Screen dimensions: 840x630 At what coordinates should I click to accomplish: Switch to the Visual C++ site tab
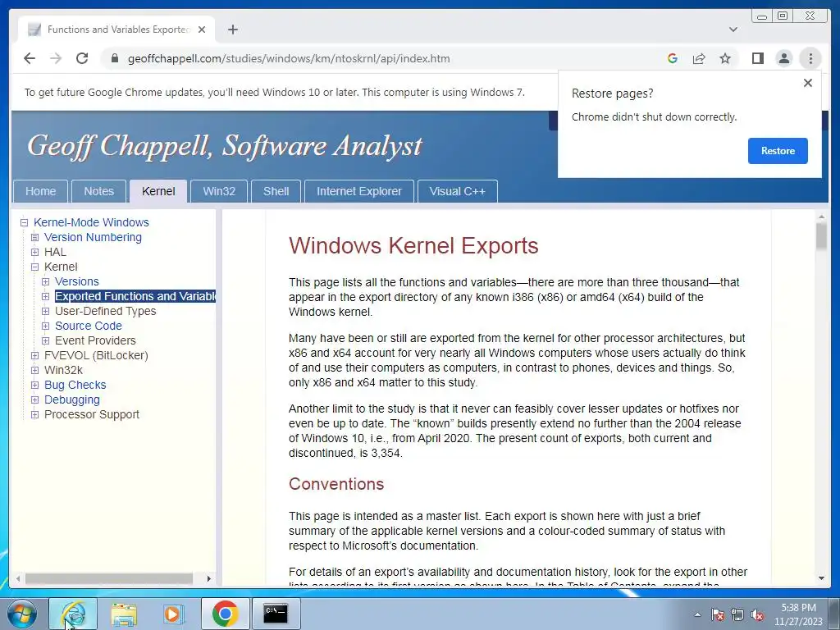coord(458,191)
